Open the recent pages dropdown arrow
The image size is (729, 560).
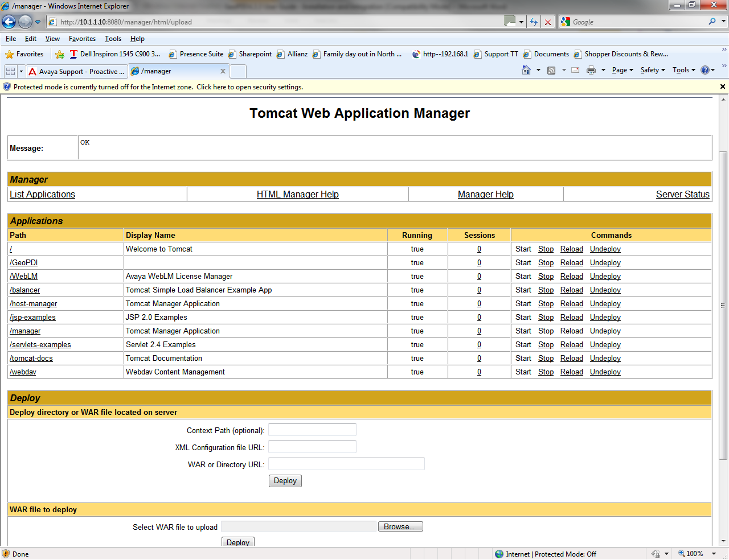38,22
